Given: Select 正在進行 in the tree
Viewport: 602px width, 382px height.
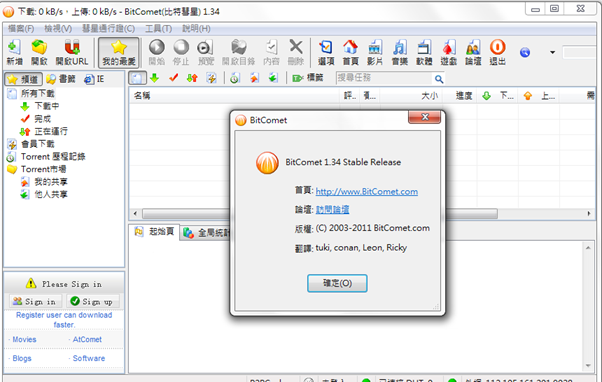Looking at the screenshot, I should point(51,131).
